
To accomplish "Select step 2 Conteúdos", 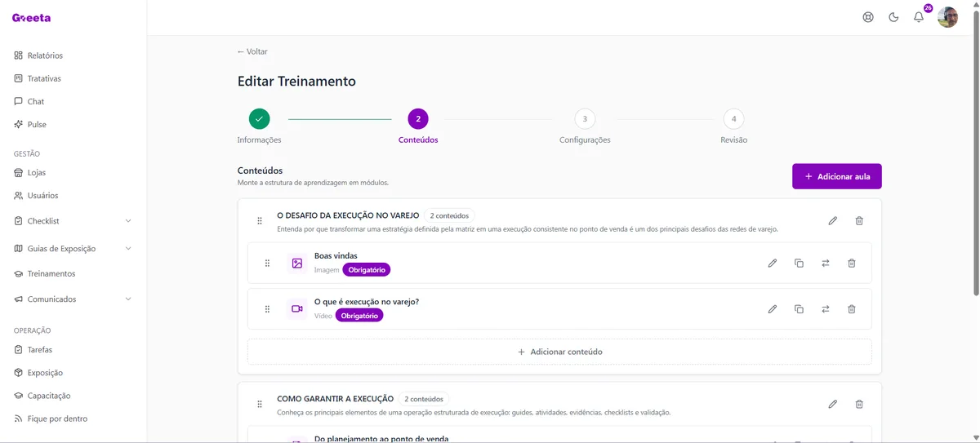I will click(418, 119).
